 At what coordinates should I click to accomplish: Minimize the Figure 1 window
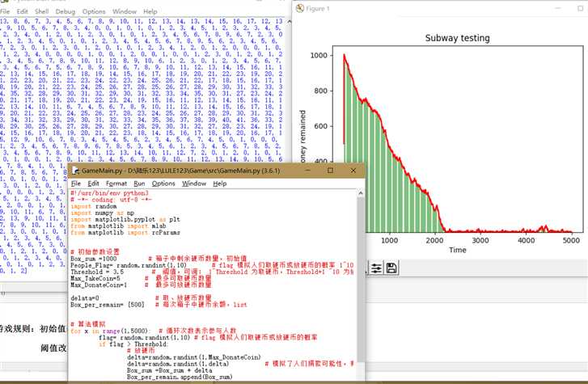click(558, 8)
